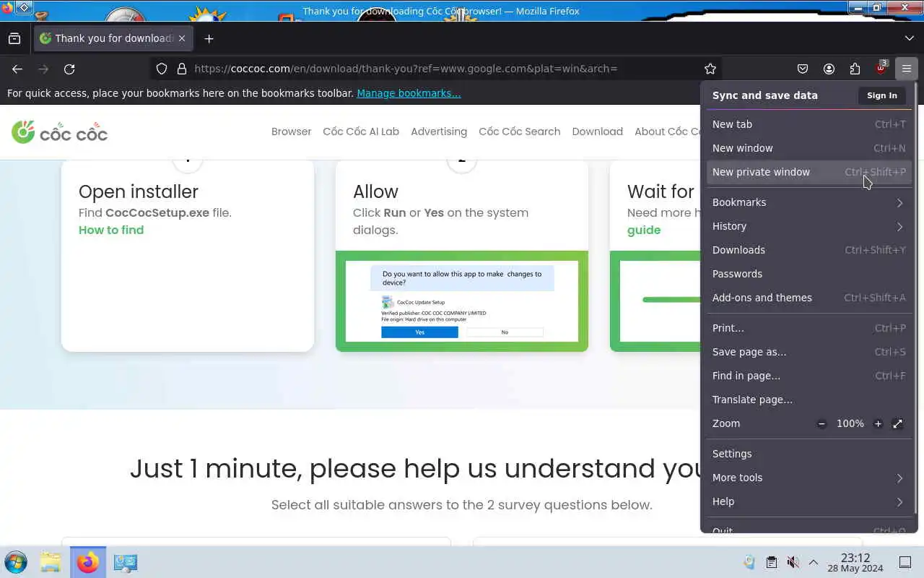924x578 pixels.
Task: Open Settings from the menu
Action: pyautogui.click(x=808, y=454)
